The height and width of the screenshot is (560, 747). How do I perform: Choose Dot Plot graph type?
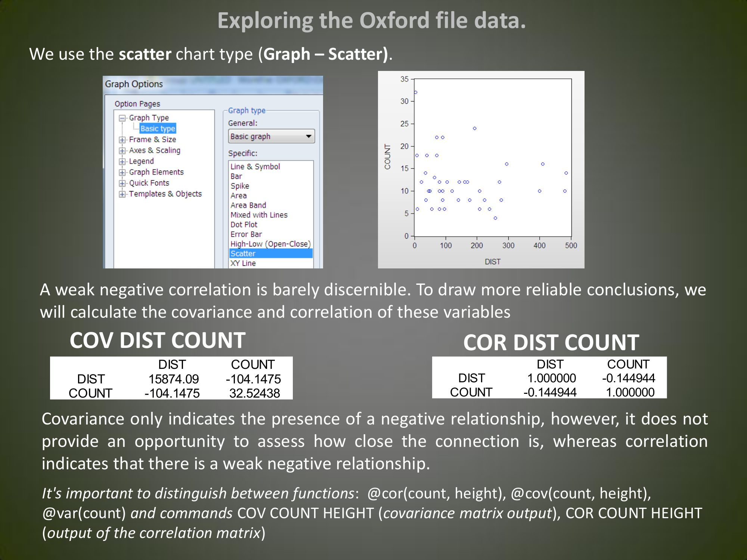244,225
